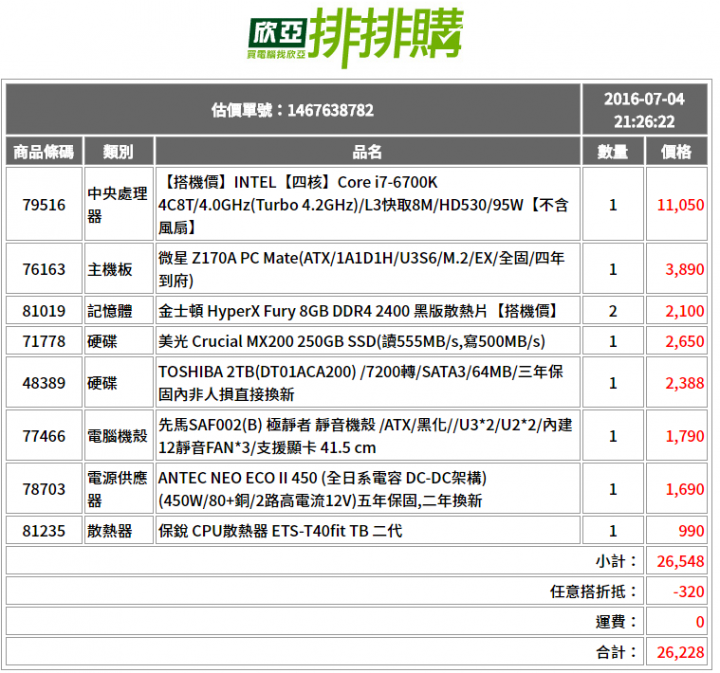The height and width of the screenshot is (673, 720).
Task: Click the price 1,690
Action: pyautogui.click(x=685, y=489)
